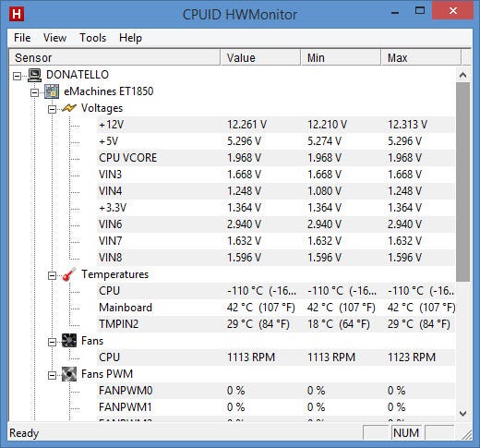The height and width of the screenshot is (448, 480).
Task: Click the Temperatures thermometer icon
Action: 69,274
